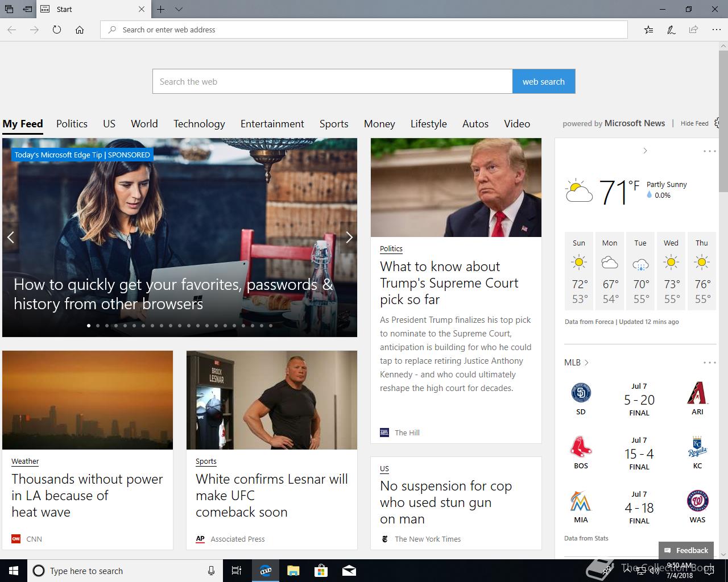The image size is (728, 582).
Task: Open the Autos tab
Action: coord(475,123)
